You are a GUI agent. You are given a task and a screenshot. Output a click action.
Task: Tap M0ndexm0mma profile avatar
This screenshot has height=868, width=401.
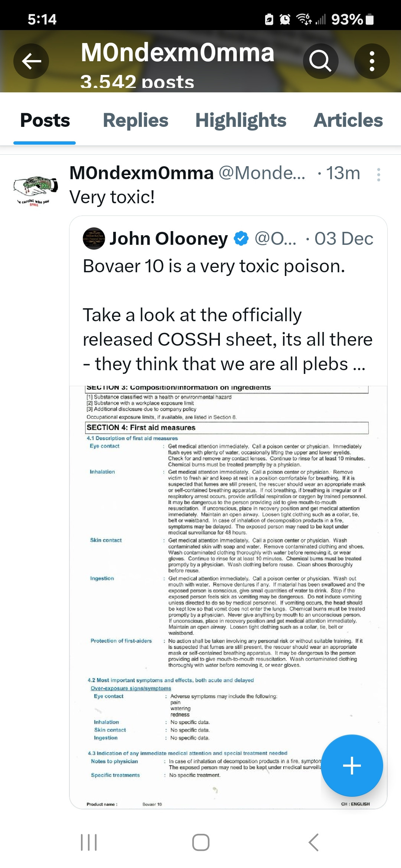36,189
